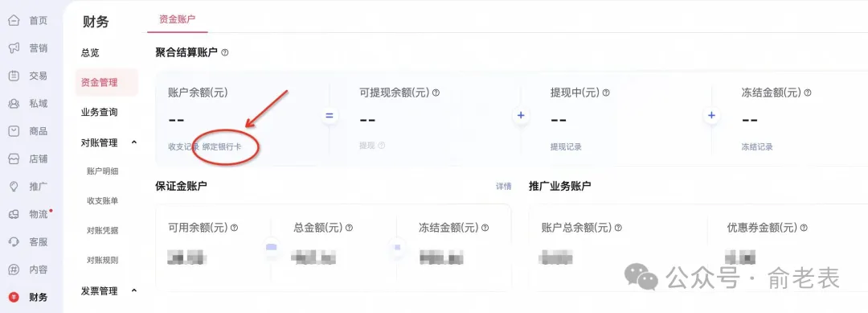868x313 pixels.
Task: Open the 首页 home icon in sidebar
Action: click(14, 20)
